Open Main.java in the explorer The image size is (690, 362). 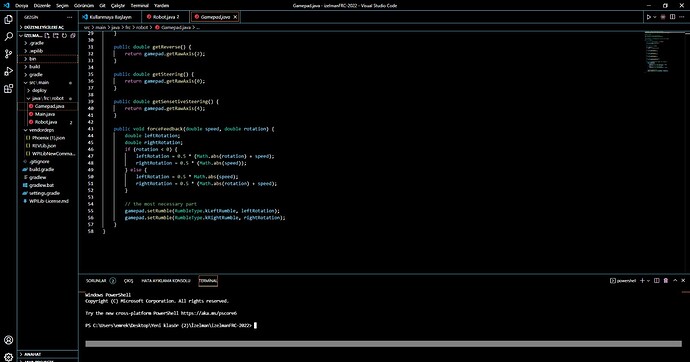tap(48, 114)
